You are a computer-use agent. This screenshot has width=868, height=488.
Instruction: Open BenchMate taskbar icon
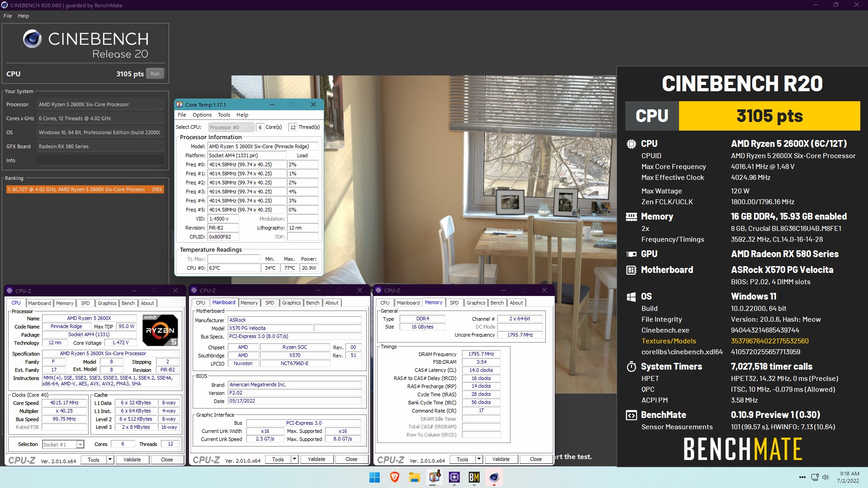pos(474,477)
